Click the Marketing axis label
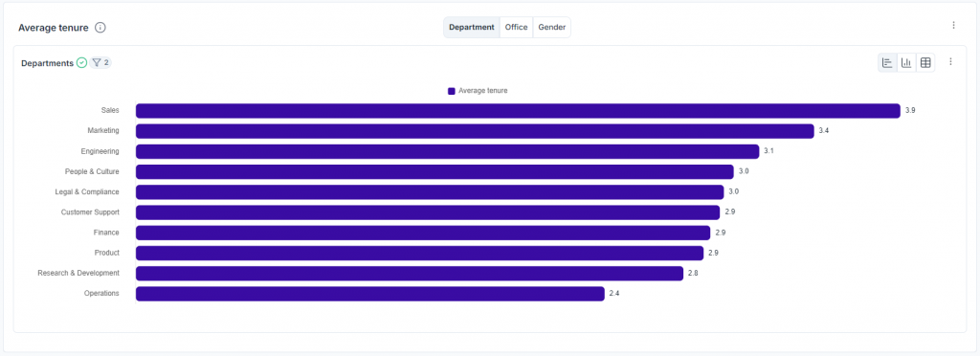Image resolution: width=980 pixels, height=356 pixels. [103, 130]
